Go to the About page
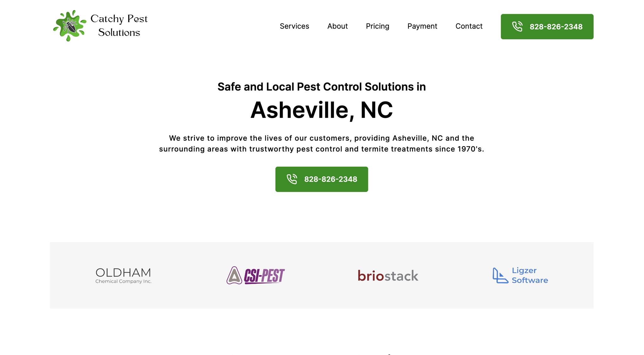The width and height of the screenshot is (644, 355). 337,26
